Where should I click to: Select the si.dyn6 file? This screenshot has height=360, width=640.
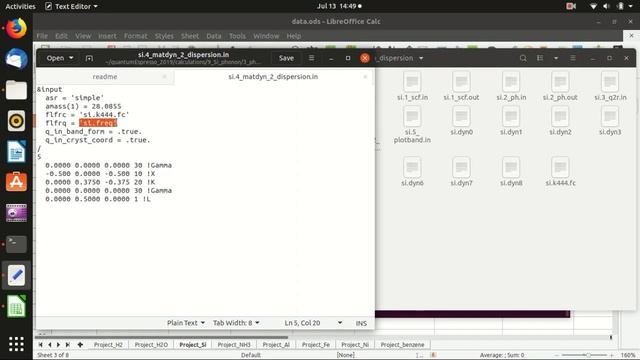pos(412,172)
